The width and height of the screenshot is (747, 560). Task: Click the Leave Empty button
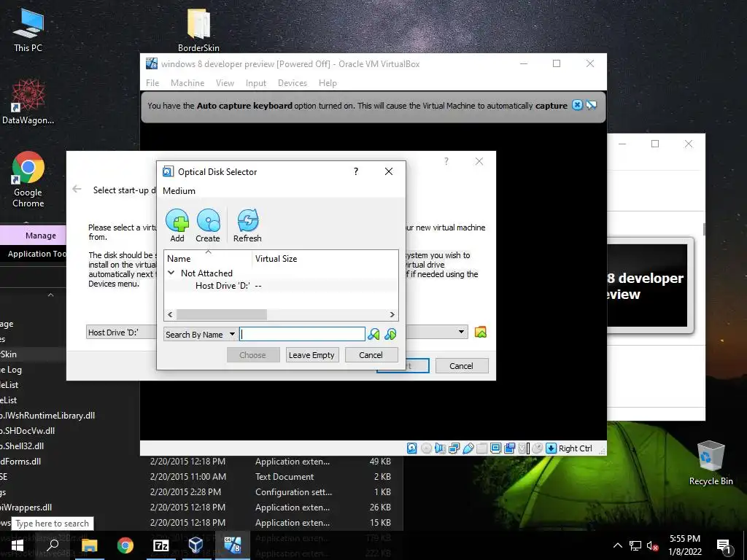(x=312, y=355)
